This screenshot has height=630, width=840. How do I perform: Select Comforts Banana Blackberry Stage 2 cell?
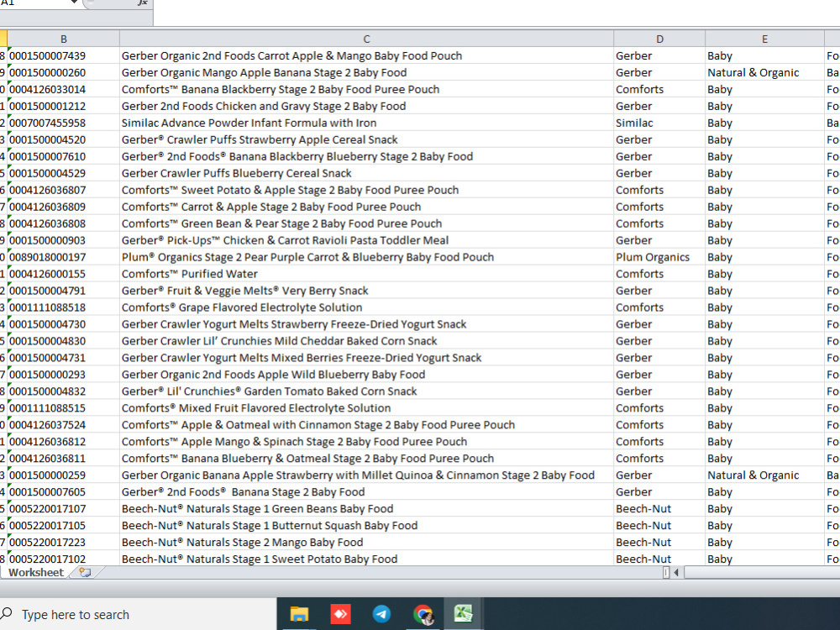pyautogui.click(x=366, y=89)
